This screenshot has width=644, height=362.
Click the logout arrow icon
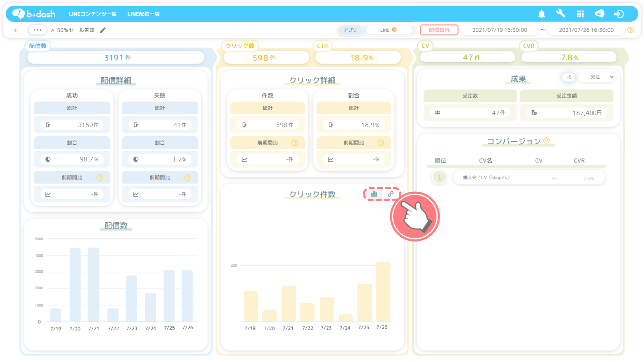point(619,14)
